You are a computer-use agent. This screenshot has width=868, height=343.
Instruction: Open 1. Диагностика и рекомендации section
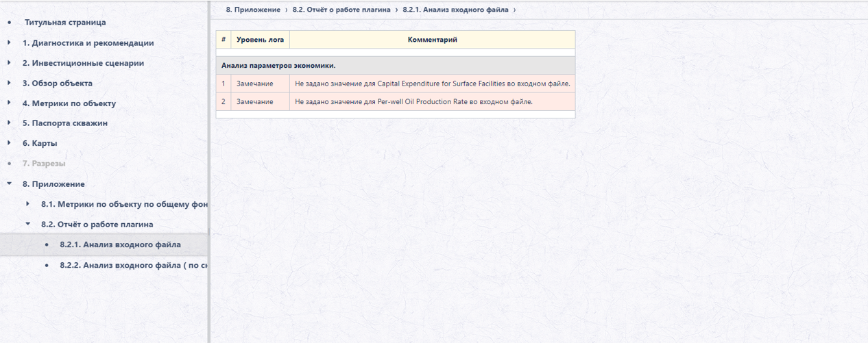click(x=88, y=43)
